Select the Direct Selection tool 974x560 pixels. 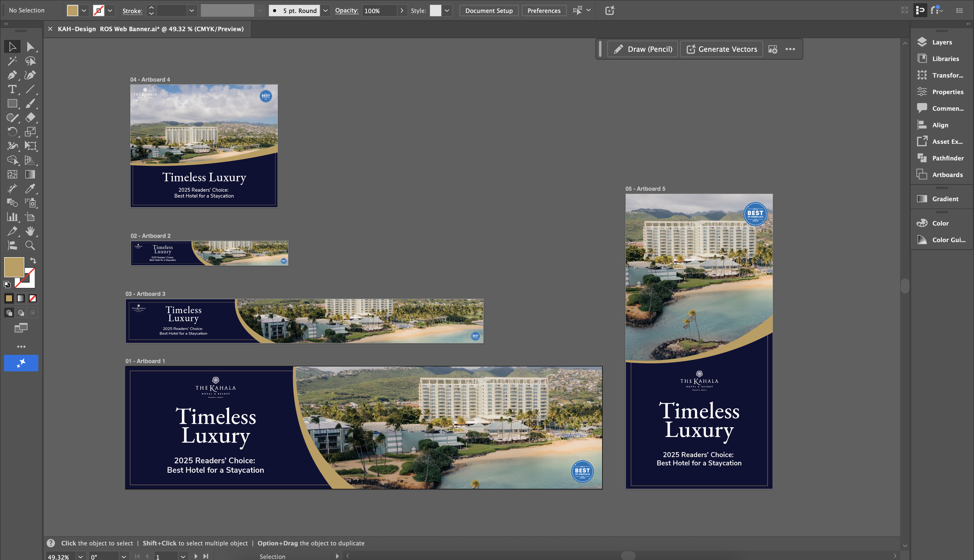click(x=30, y=47)
